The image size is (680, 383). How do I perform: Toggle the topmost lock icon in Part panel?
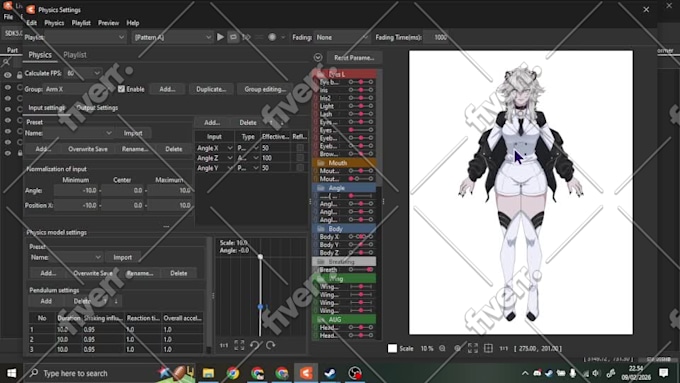point(20,75)
